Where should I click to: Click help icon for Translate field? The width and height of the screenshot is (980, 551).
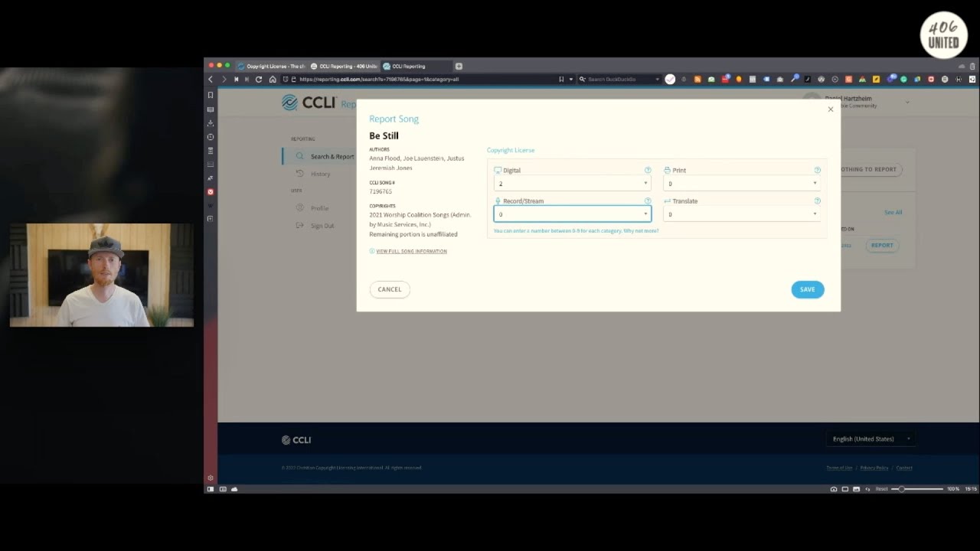click(817, 201)
